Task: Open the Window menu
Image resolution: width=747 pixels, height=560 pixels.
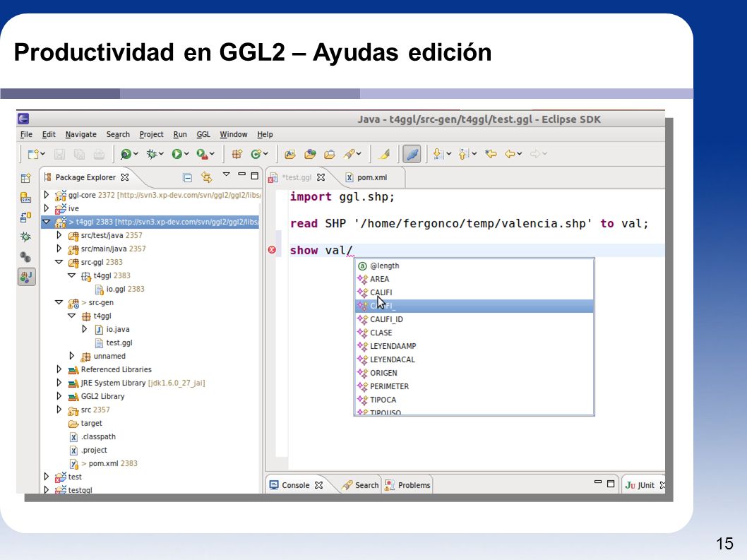Action: point(234,134)
